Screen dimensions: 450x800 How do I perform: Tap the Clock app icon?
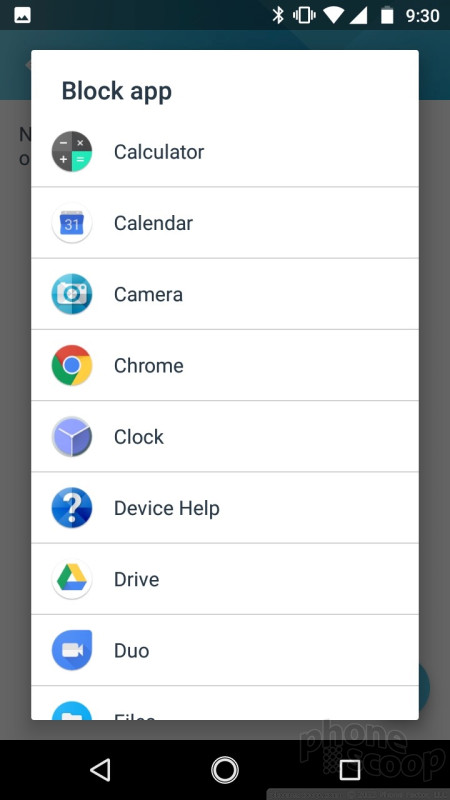[x=72, y=437]
